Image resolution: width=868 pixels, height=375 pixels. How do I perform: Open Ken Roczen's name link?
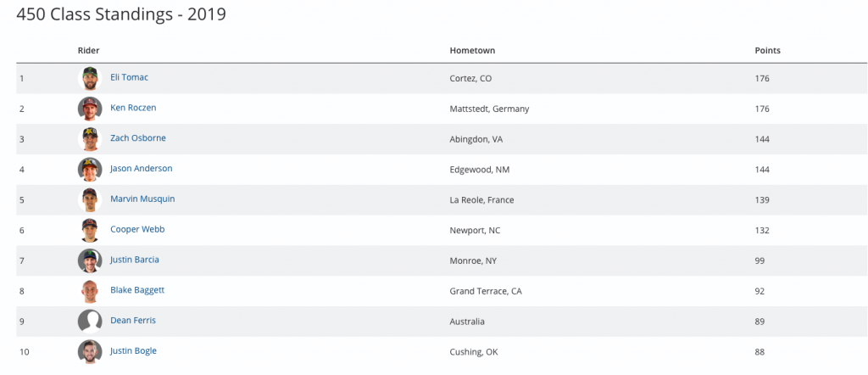click(133, 108)
